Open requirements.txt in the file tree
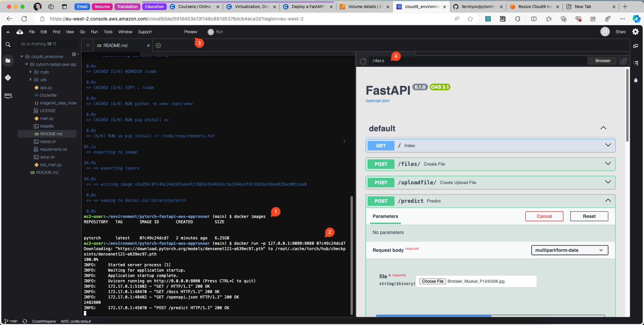Image resolution: width=644 pixels, height=325 pixels. click(x=53, y=149)
